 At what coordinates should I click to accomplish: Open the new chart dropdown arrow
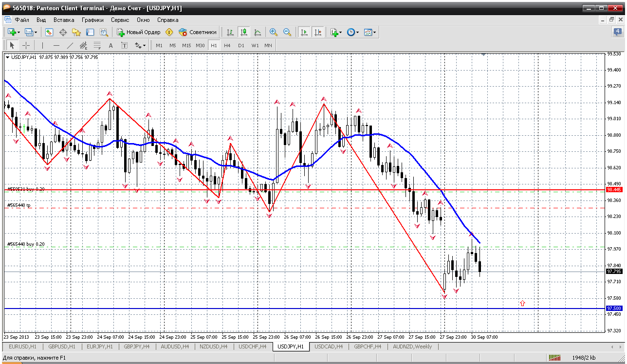(18, 33)
